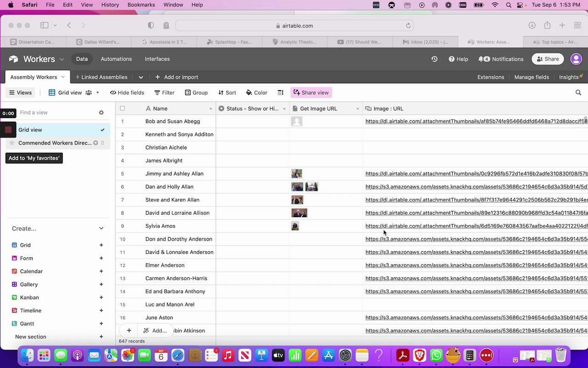The width and height of the screenshot is (588, 368).
Task: Open Get Image URL column dropdown
Action: [357, 109]
